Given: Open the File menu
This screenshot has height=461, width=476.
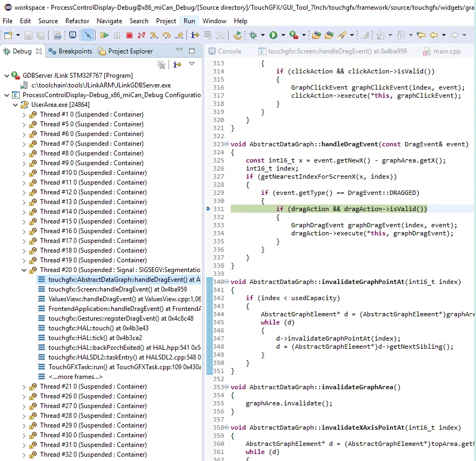Looking at the screenshot, I should [8, 21].
